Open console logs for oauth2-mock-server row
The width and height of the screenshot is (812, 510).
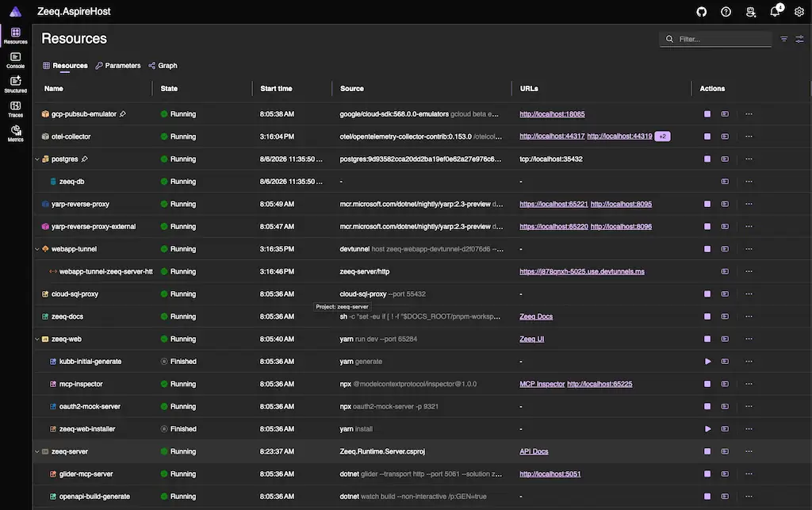pyautogui.click(x=725, y=406)
